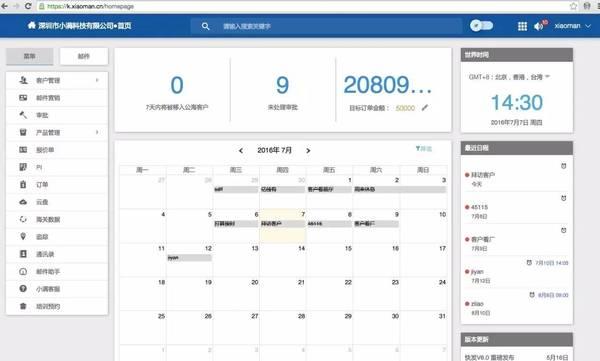Image resolution: width=600 pixels, height=361 pixels.
Task: Select July 31 calendar cell
Action: pos(424,328)
